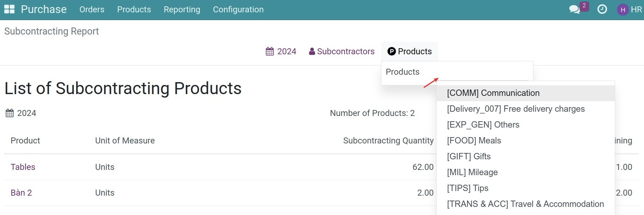644x215 pixels.
Task: Click the circled P Products icon
Action: tap(391, 51)
